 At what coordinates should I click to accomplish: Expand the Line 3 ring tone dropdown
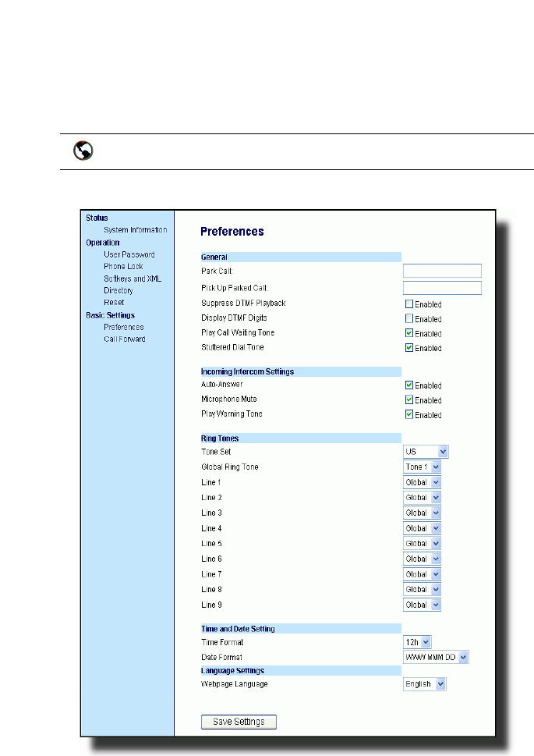[x=422, y=513]
